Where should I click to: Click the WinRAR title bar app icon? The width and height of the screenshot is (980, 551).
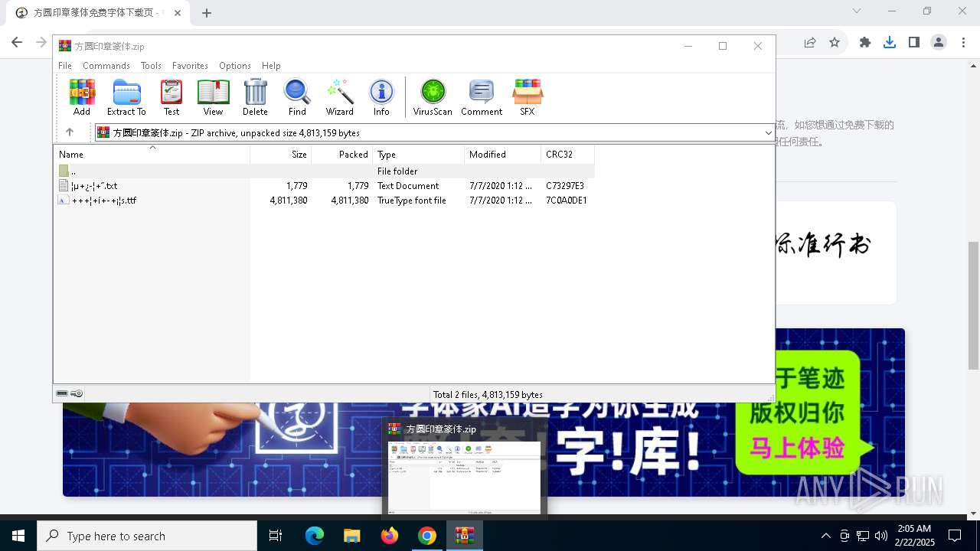pos(65,46)
